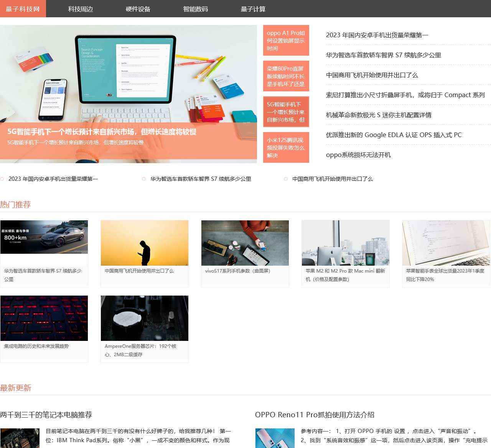This screenshot has height=448, width=491.
Task: Select sidebar item about 荣耀80Pro 续航时间
Action: [x=286, y=76]
